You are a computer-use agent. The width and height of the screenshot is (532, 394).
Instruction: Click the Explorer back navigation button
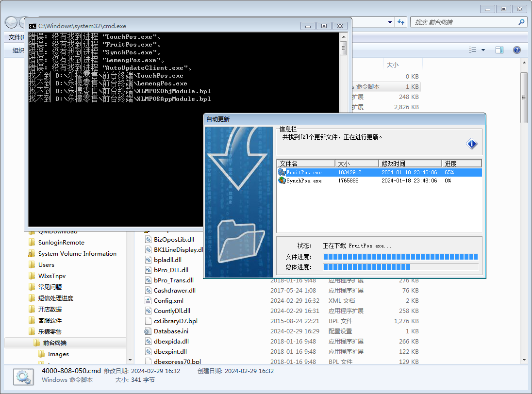pos(11,22)
